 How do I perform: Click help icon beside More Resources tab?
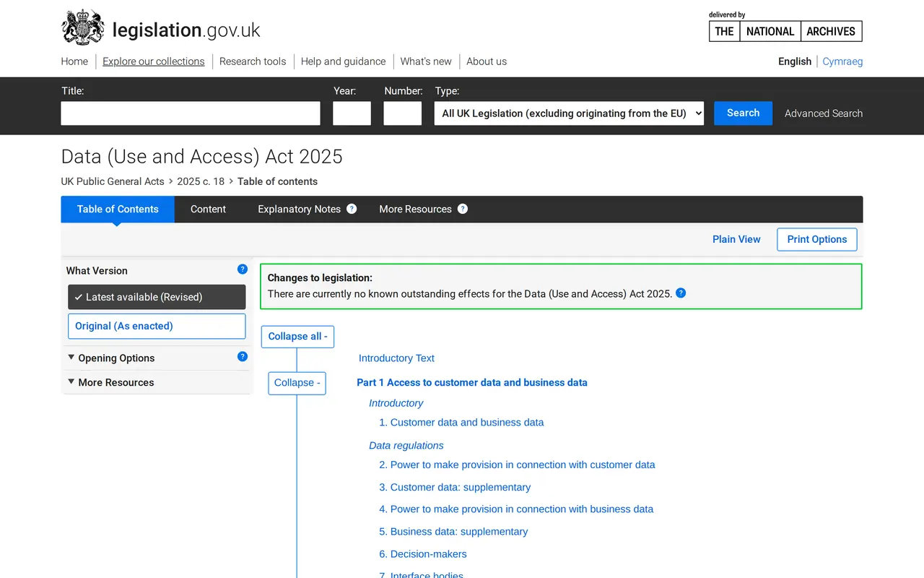pos(463,209)
